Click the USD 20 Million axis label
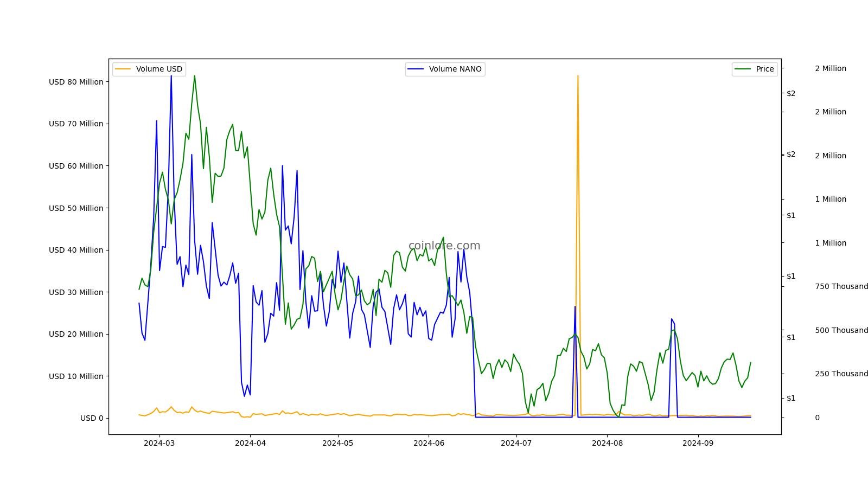 76,334
